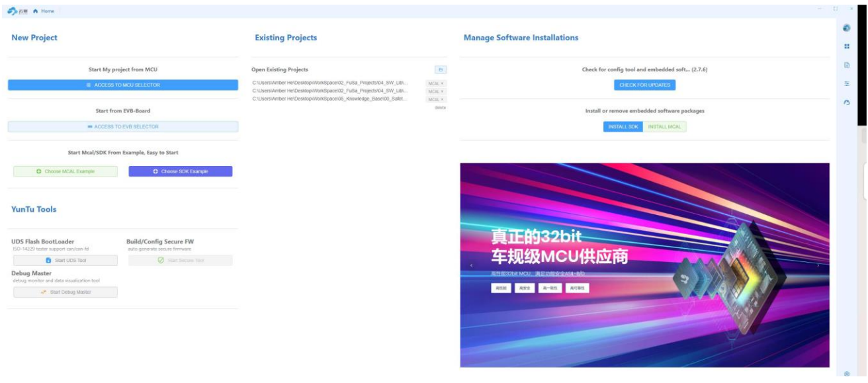Click ACCESS TO MCU SELECTOR button
The height and width of the screenshot is (383, 868).
(123, 85)
